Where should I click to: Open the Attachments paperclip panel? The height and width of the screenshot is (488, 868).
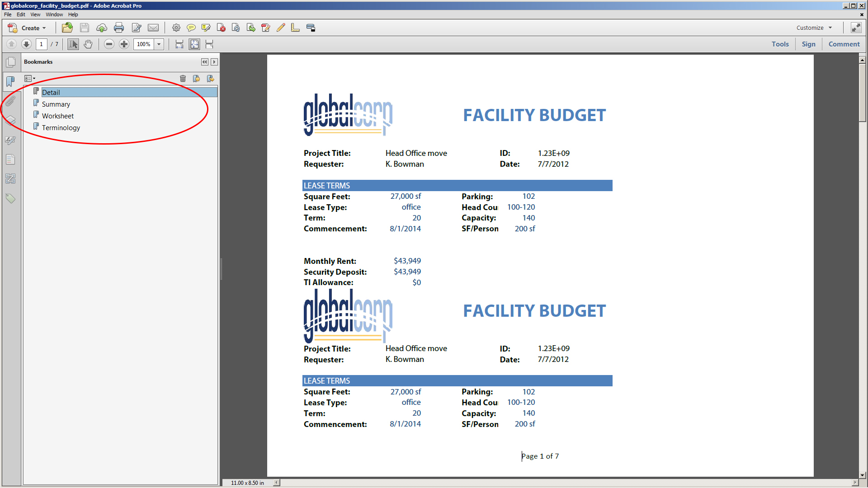(x=10, y=101)
